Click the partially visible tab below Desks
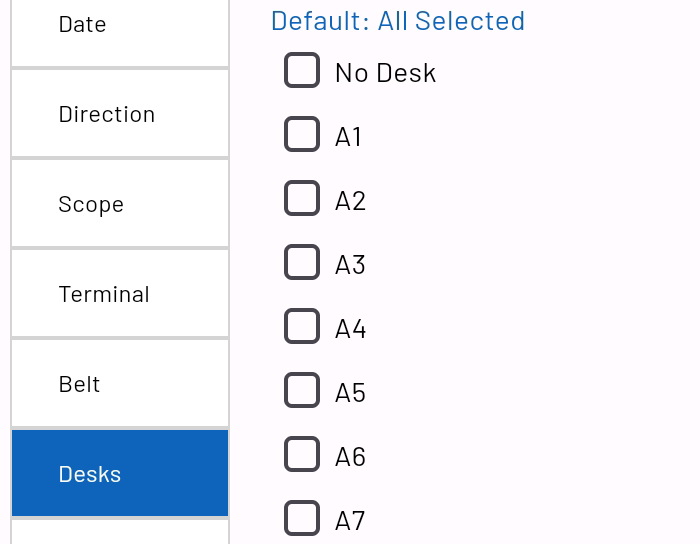The image size is (700, 544). (119, 533)
